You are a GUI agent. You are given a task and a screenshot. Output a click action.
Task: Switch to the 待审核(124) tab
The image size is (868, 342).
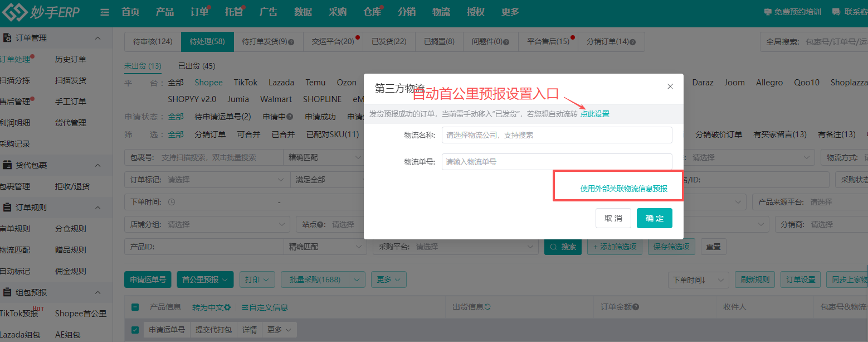click(153, 41)
